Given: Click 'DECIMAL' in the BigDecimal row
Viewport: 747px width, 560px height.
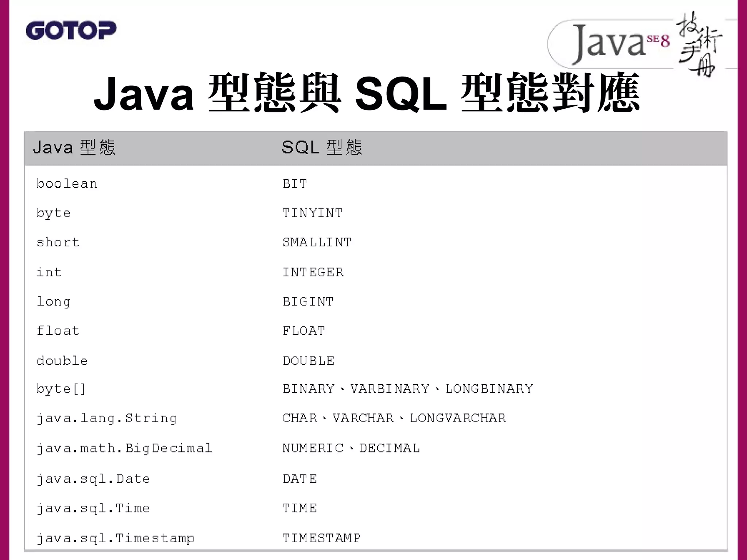Looking at the screenshot, I should tap(390, 448).
